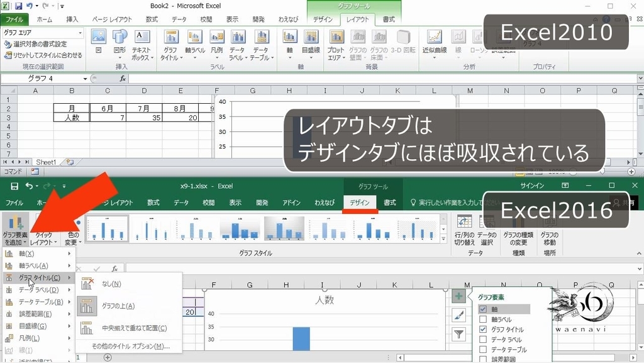
Task: Click the Excel 2016 Save icon
Action: (14, 186)
